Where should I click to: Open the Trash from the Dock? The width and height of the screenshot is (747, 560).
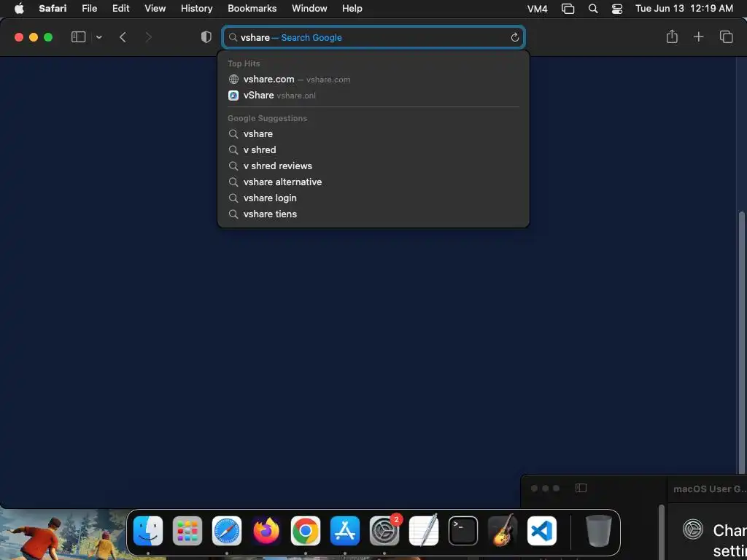pos(599,531)
